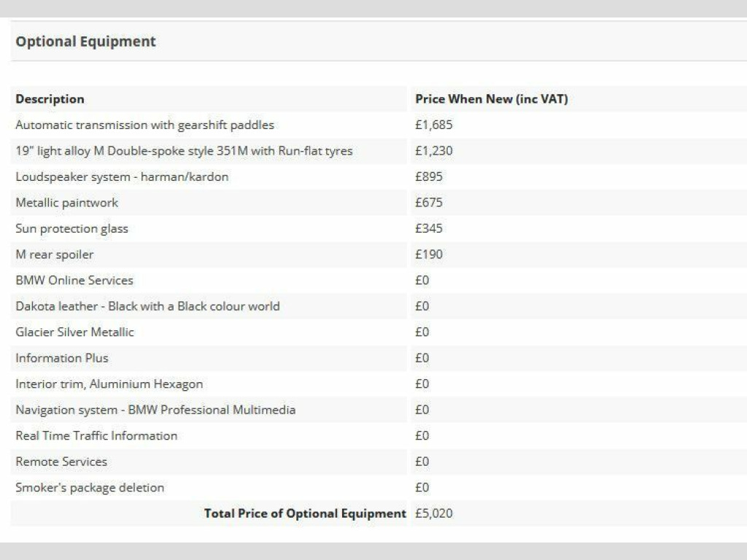Select the Glacier Silver Metallic row
The height and width of the screenshot is (560, 747).
click(x=74, y=332)
